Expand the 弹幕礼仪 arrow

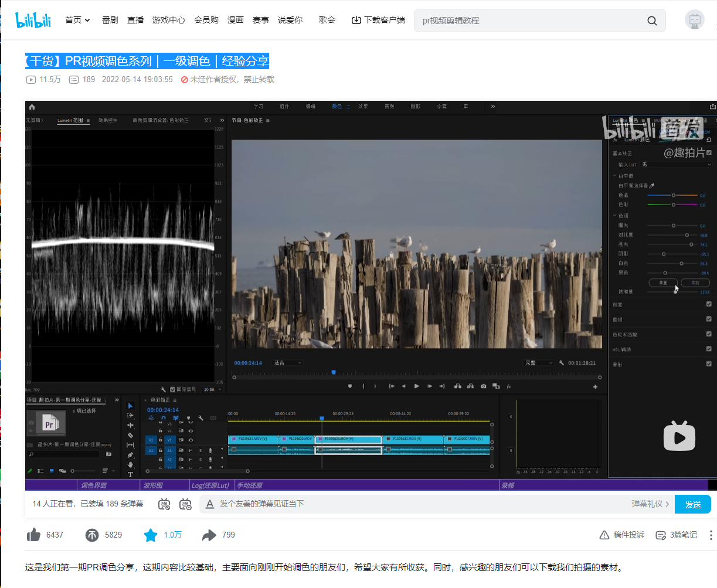[667, 504]
